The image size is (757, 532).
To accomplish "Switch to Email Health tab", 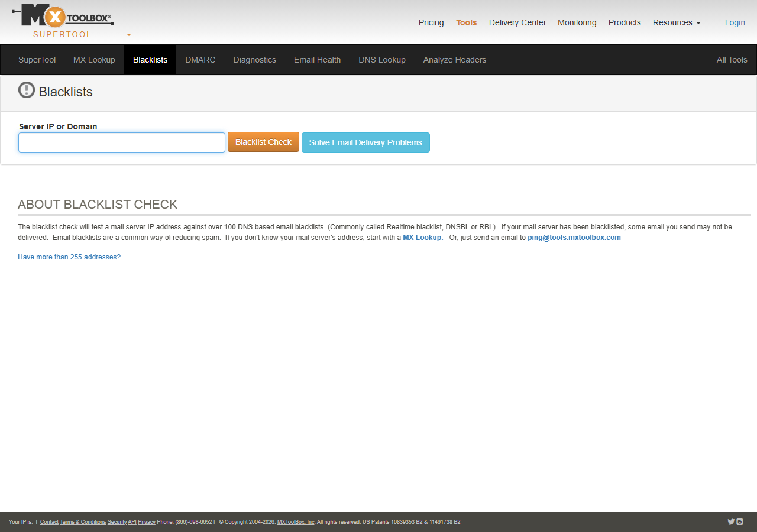I will point(317,60).
